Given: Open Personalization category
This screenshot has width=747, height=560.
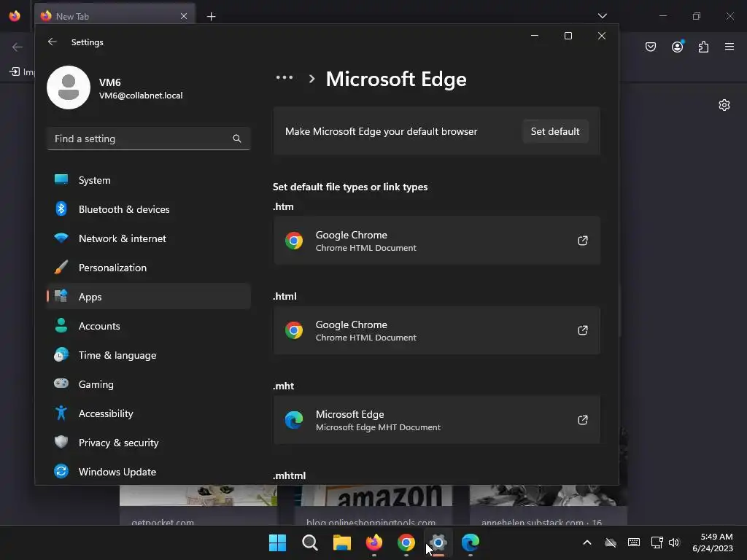Looking at the screenshot, I should click(149, 268).
